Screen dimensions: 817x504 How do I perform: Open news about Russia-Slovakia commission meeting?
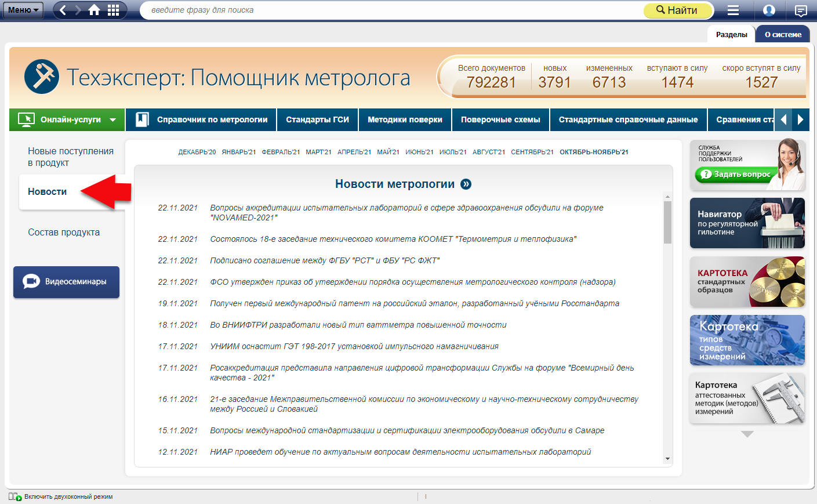tap(424, 404)
